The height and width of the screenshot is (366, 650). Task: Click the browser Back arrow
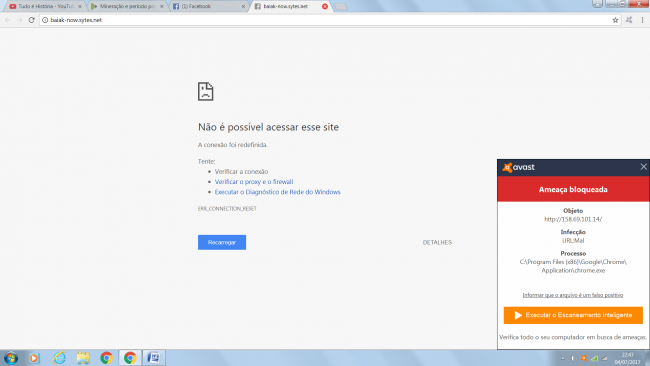(x=8, y=20)
